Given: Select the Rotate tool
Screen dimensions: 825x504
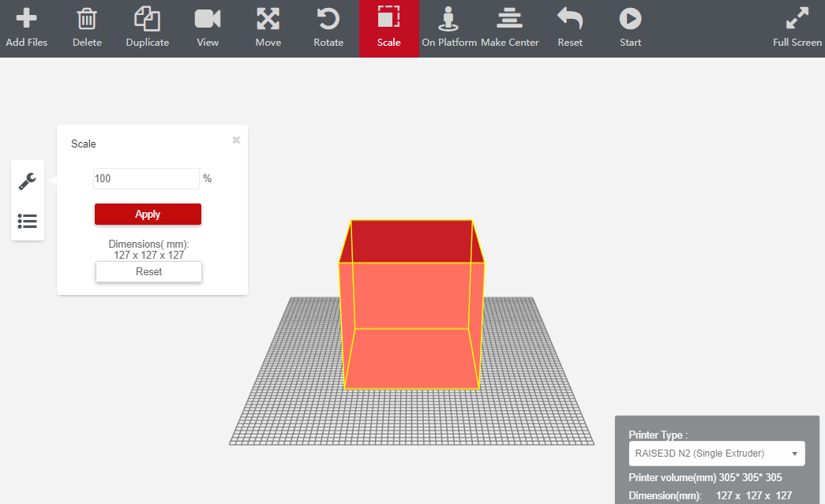Looking at the screenshot, I should (x=328, y=19).
